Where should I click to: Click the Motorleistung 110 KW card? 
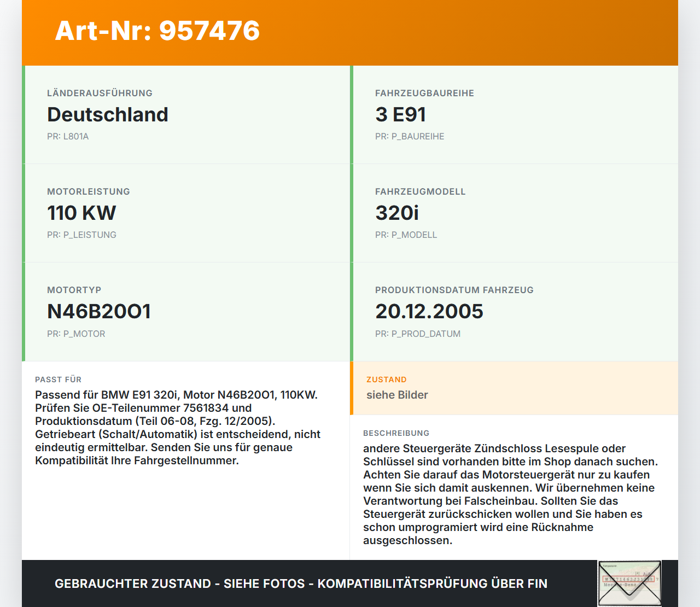[x=186, y=213]
